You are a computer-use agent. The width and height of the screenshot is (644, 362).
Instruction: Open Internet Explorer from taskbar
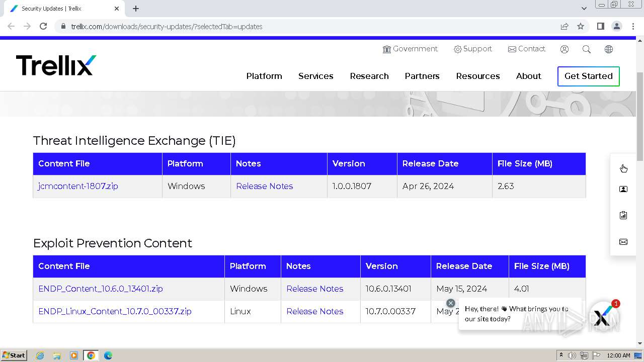tap(40, 355)
